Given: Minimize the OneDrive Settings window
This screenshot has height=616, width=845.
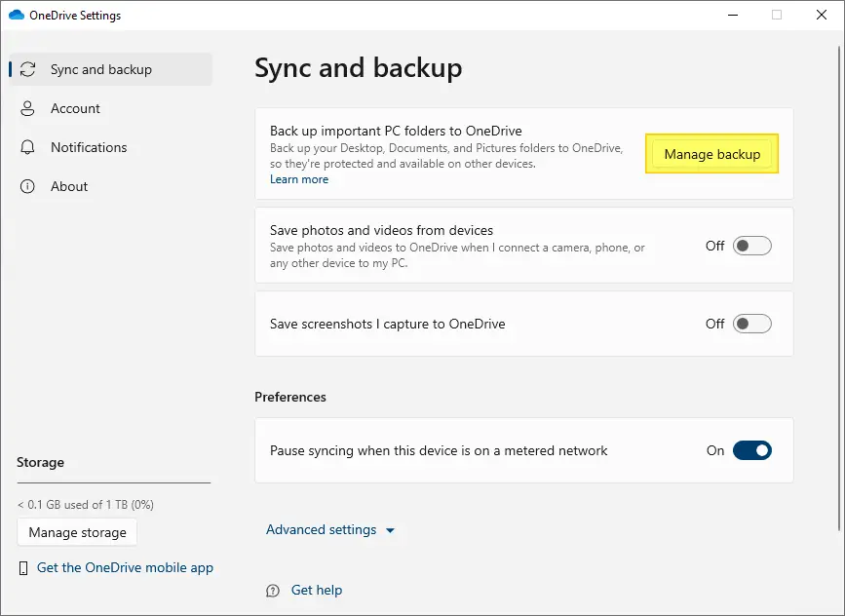Looking at the screenshot, I should pyautogui.click(x=732, y=15).
